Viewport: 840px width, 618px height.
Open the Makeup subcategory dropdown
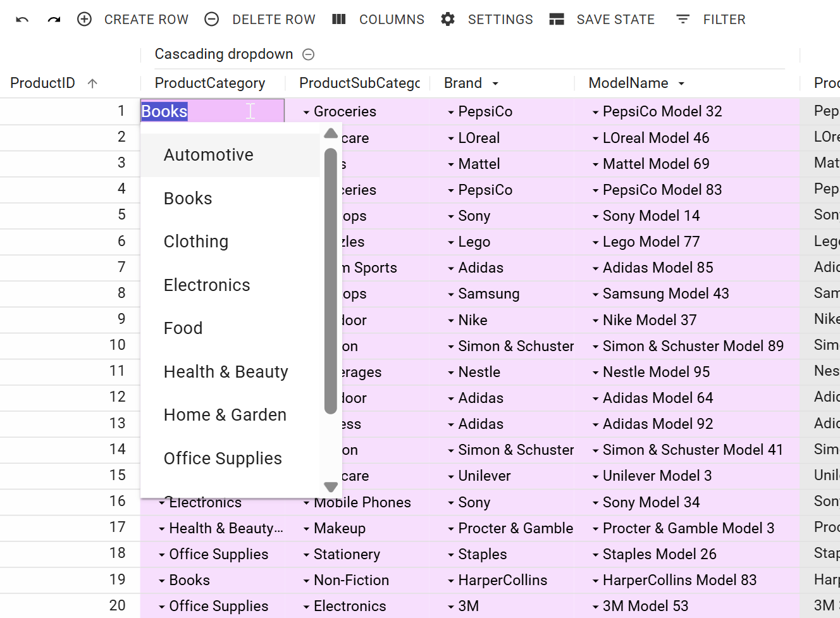coord(306,529)
